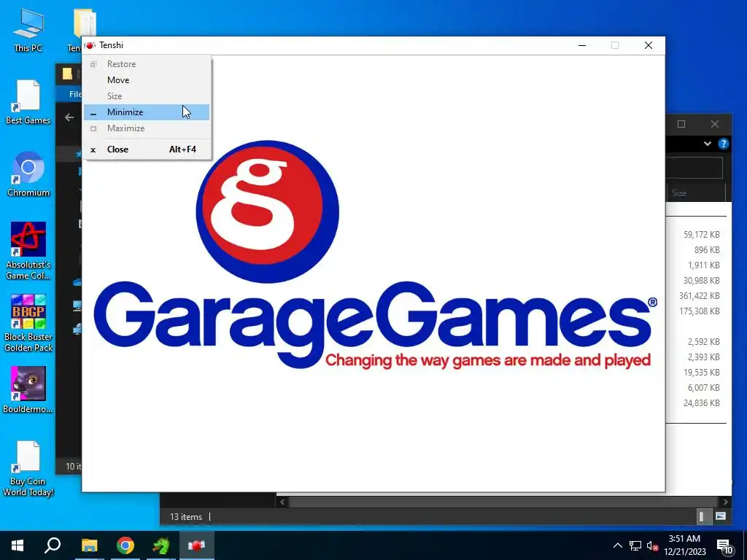Open the Windows Start menu
This screenshot has width=747, height=560.
(18, 545)
